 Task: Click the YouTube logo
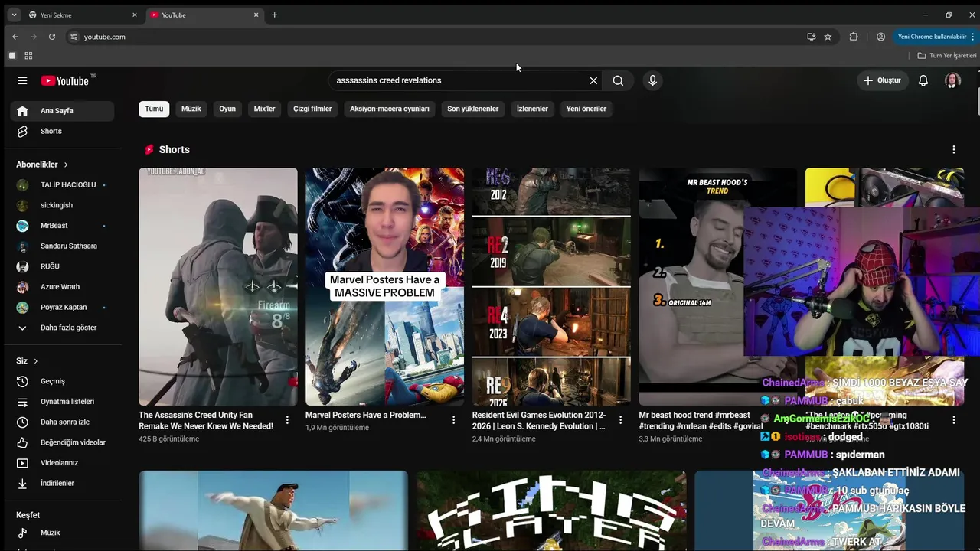pos(66,80)
